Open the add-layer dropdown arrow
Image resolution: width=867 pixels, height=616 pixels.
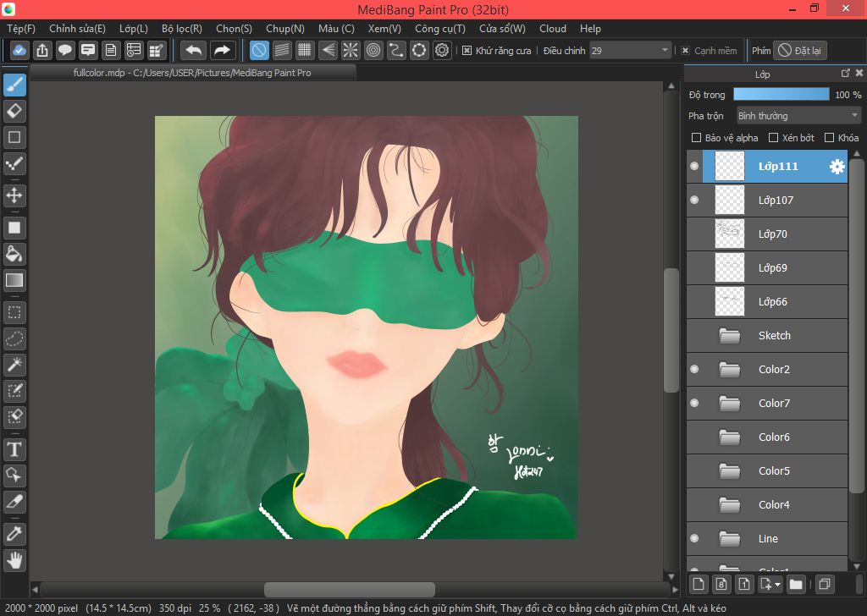[777, 585]
